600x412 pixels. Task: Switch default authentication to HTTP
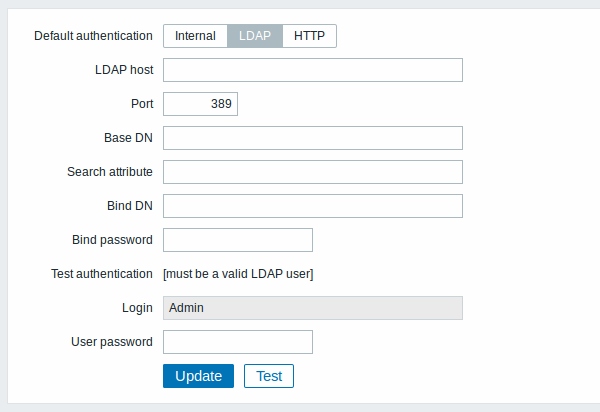310,36
